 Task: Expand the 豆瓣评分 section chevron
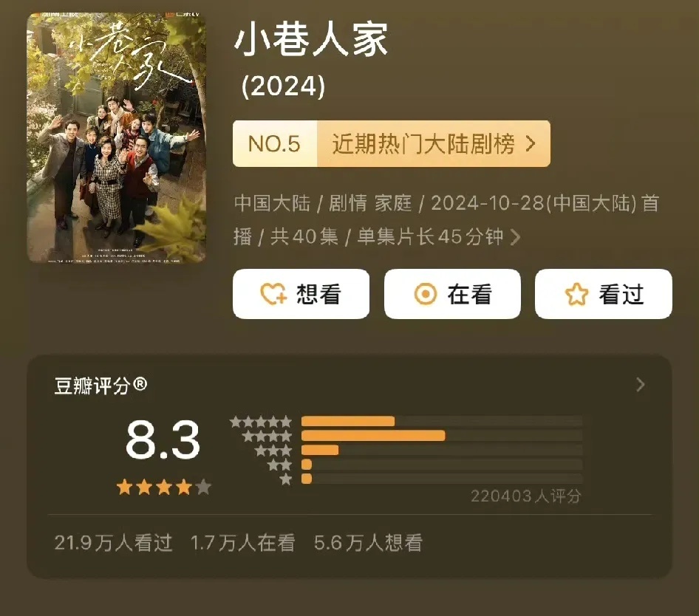[x=640, y=384]
